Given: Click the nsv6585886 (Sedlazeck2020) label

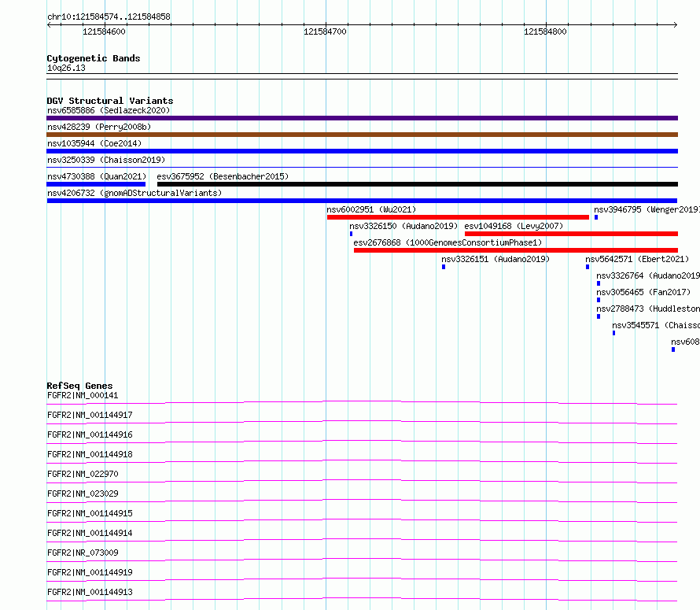Looking at the screenshot, I should (x=109, y=110).
